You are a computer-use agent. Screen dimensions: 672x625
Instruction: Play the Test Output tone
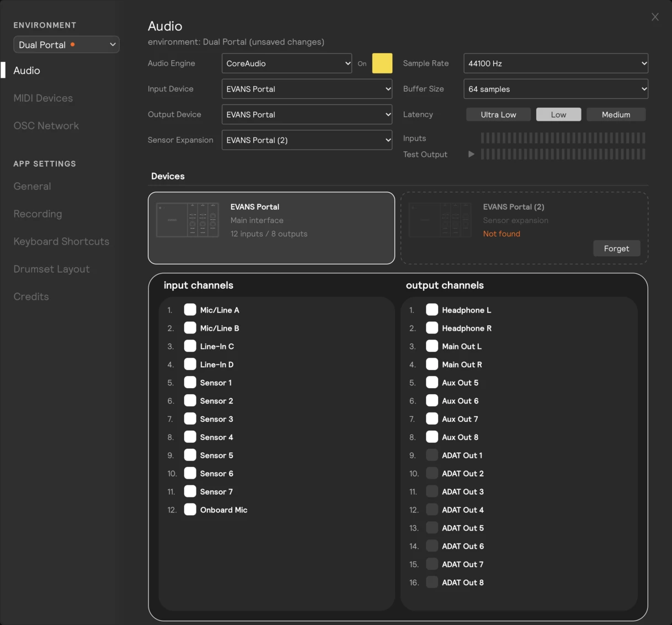471,155
